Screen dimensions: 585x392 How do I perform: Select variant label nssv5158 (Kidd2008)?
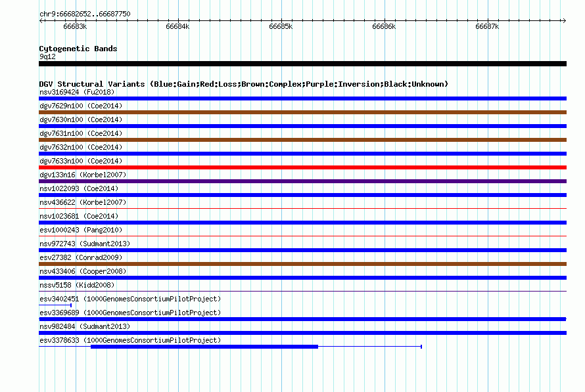pos(77,285)
